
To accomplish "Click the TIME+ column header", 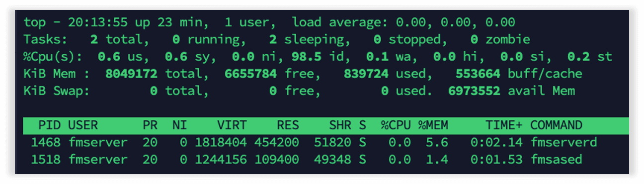I will pos(503,125).
